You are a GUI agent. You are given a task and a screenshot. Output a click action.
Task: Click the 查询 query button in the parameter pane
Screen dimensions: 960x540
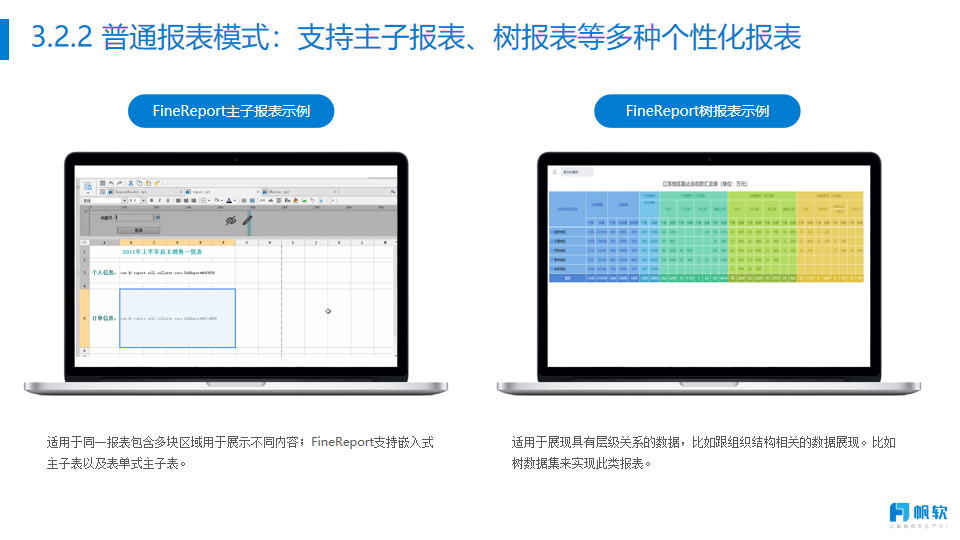tap(138, 230)
